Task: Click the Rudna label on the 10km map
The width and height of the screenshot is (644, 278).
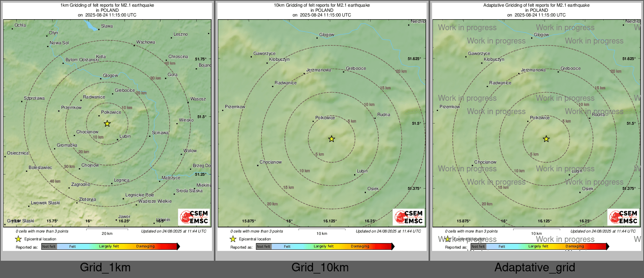Action: pyautogui.click(x=384, y=114)
